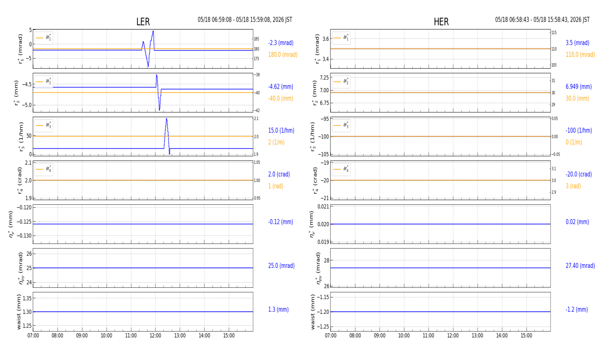The height and width of the screenshot is (364, 595).
Task: Click the HER panel title
Action: coord(441,22)
